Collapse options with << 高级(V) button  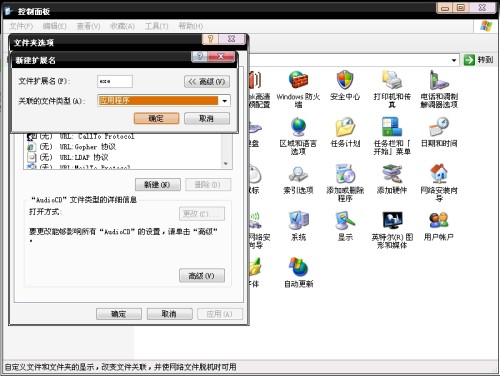click(x=207, y=82)
